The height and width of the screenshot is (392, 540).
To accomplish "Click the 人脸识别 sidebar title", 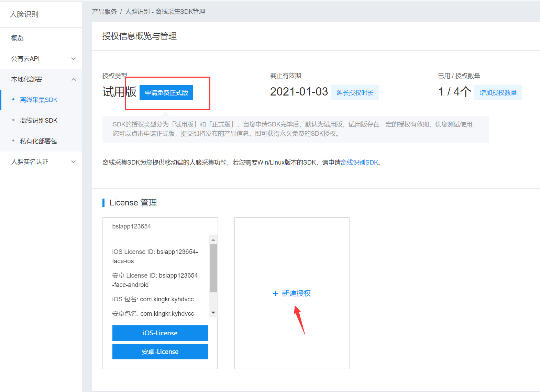I will [24, 14].
